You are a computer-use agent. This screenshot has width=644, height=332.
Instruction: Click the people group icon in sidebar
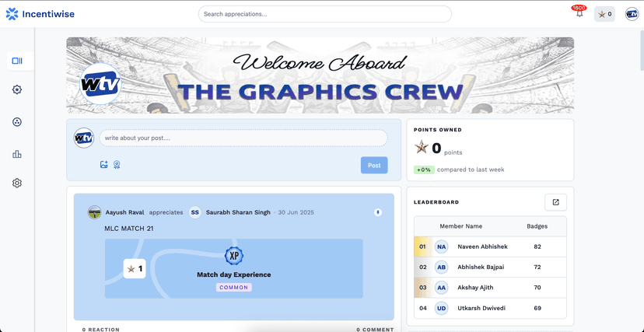point(17,122)
